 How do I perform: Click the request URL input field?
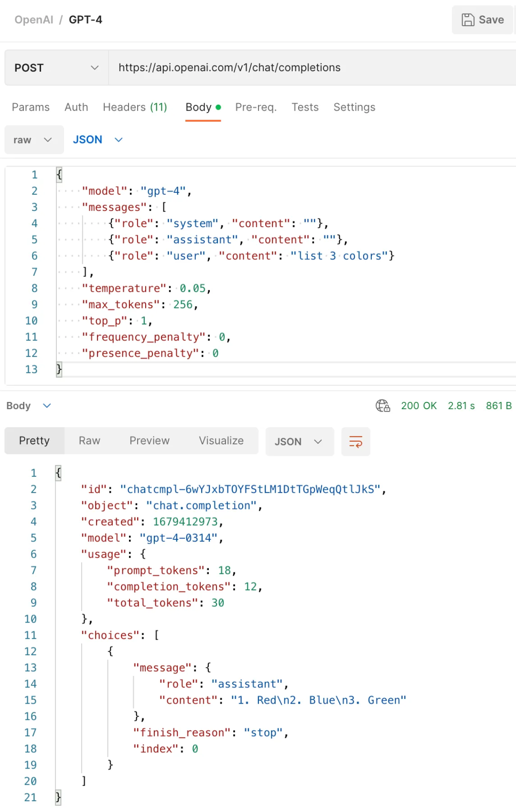311,68
